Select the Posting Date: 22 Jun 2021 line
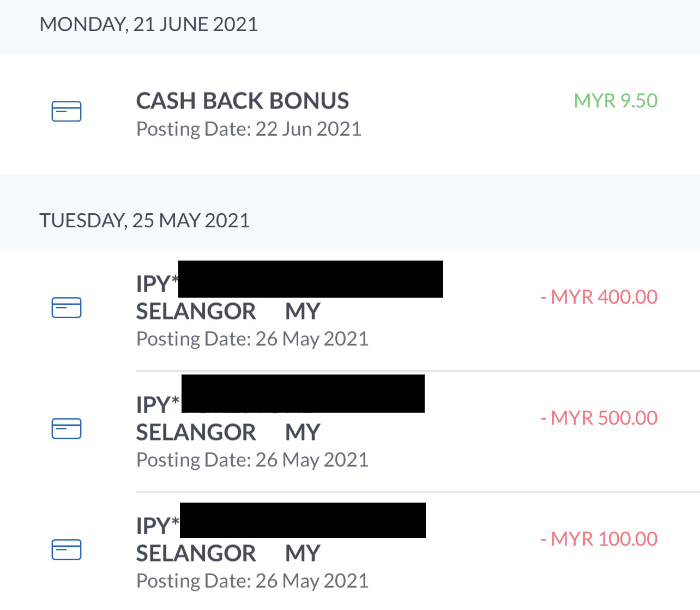Screen dimensions: 700x610 (x=249, y=129)
